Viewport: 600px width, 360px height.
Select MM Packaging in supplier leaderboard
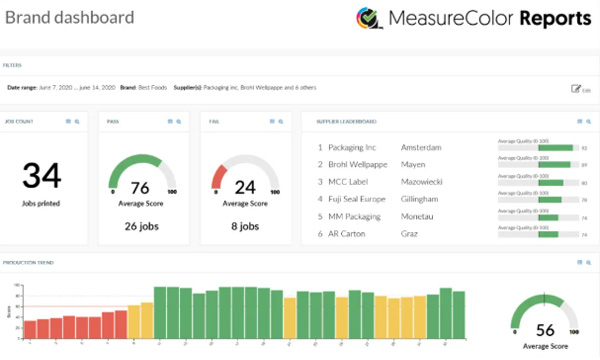(x=354, y=217)
